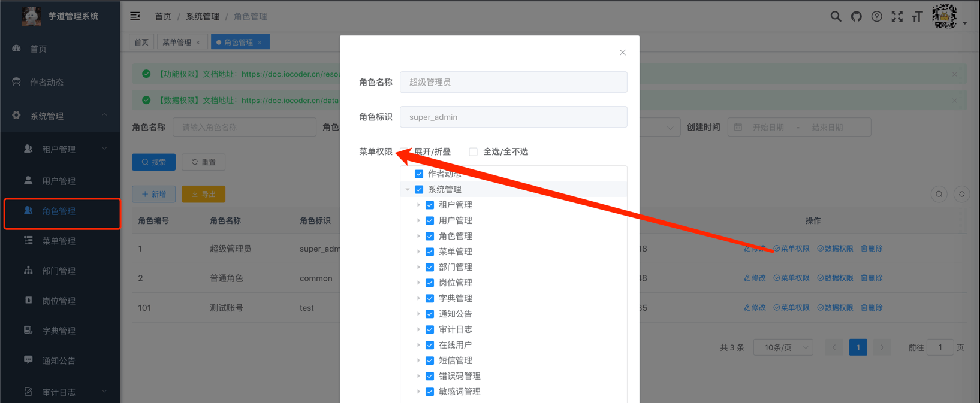Open 岗位管理 in the sidebar
This screenshot has width=980, height=403.
60,301
